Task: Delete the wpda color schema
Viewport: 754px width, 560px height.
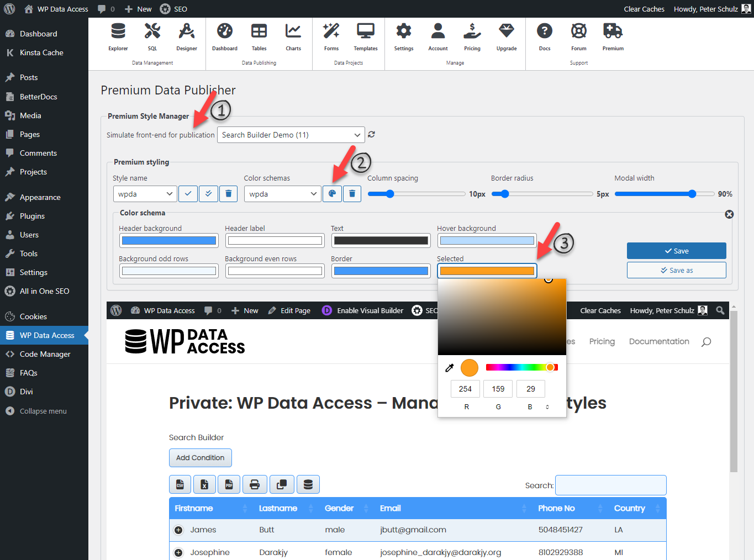Action: tap(352, 194)
